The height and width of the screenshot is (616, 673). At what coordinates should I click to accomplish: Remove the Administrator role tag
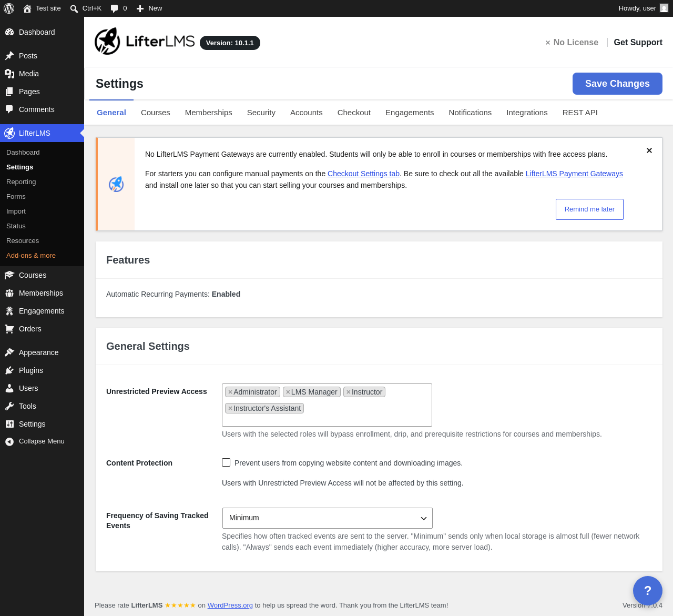click(230, 392)
